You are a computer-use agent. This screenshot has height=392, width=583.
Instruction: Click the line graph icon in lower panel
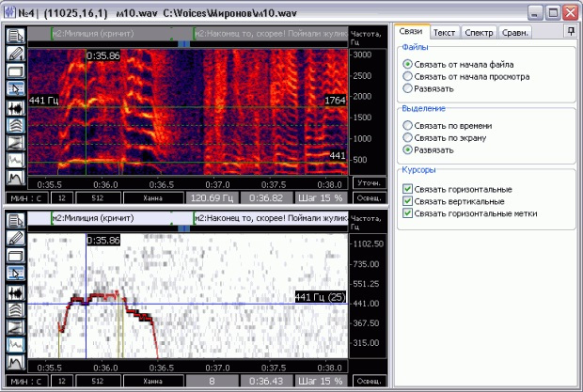(x=16, y=345)
